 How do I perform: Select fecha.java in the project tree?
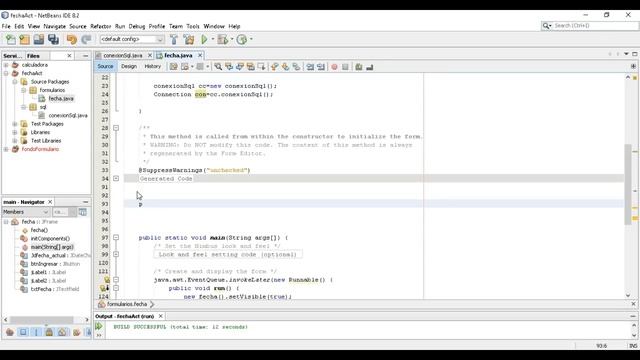point(61,98)
